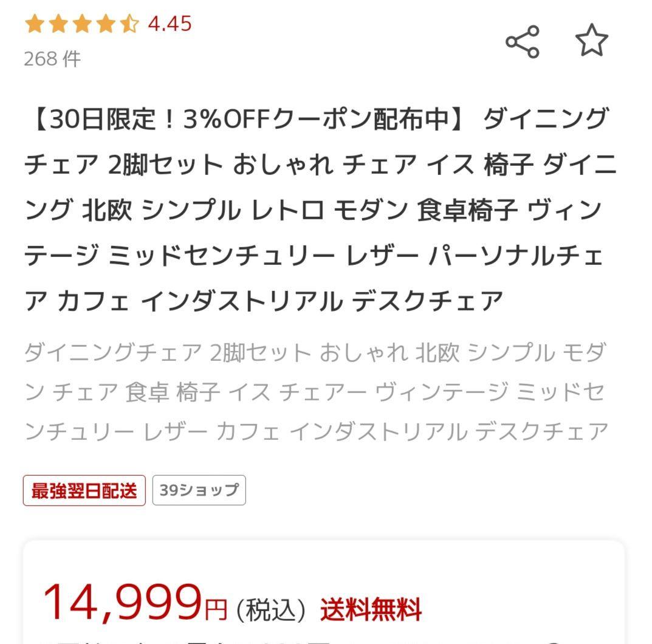Expand the 268件 review count
The image size is (652, 644).
52,59
